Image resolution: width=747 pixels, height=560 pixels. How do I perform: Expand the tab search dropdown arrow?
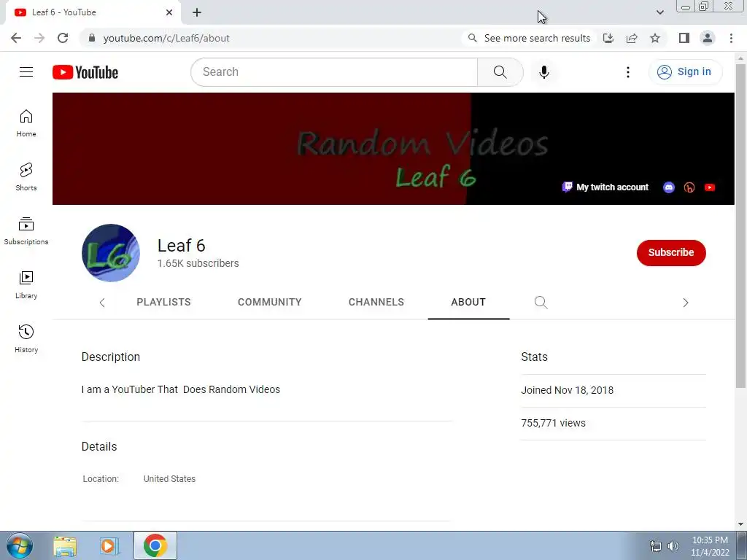pos(659,12)
